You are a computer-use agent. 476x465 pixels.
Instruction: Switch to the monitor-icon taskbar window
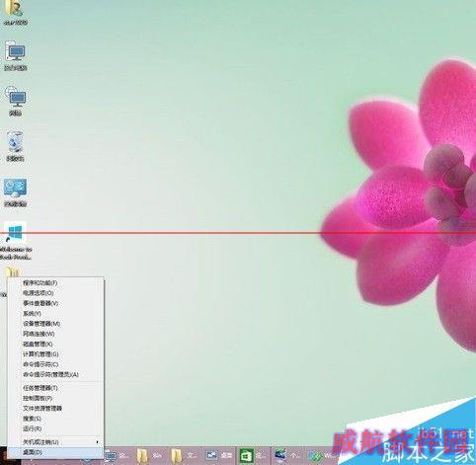pos(287,456)
